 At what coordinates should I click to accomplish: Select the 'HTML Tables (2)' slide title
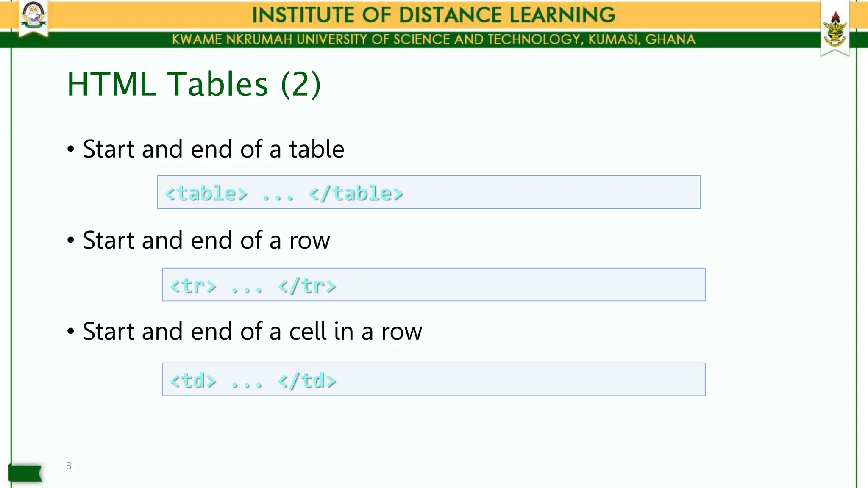[194, 84]
